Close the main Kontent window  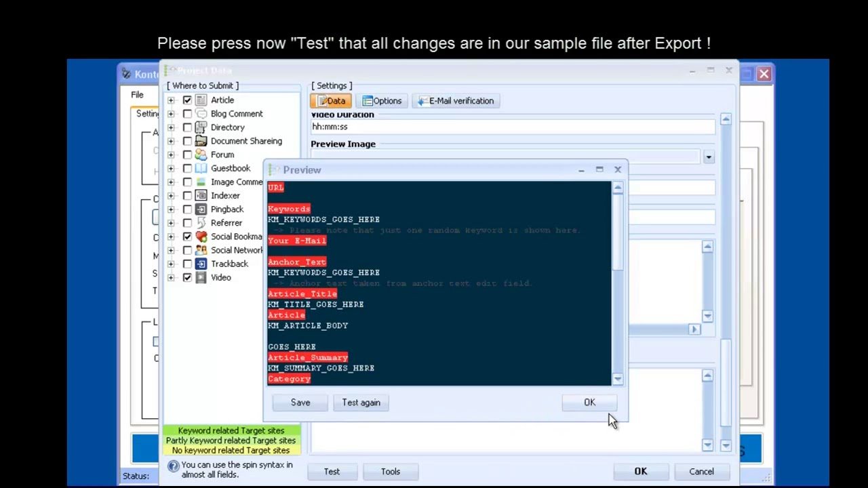point(764,74)
